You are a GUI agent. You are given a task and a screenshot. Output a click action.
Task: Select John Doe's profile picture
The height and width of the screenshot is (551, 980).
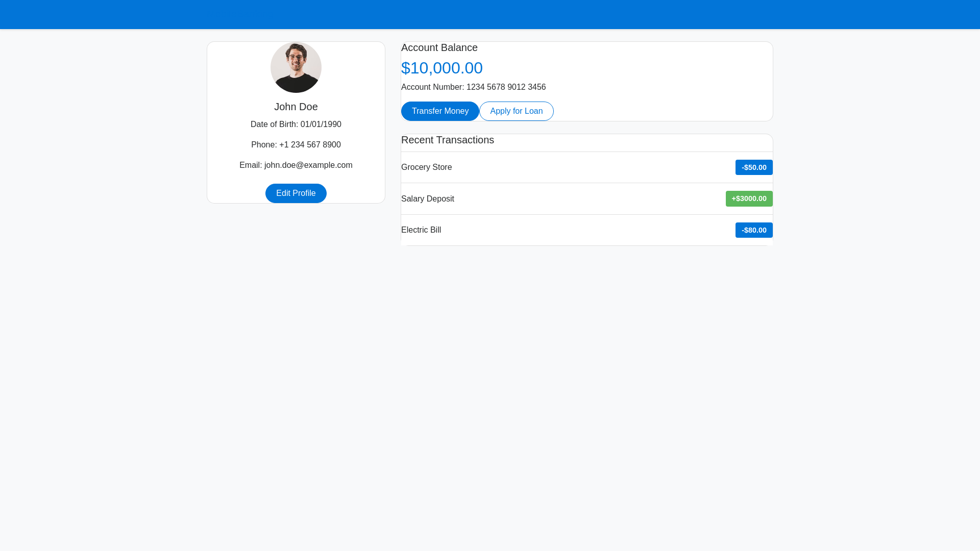click(x=296, y=67)
